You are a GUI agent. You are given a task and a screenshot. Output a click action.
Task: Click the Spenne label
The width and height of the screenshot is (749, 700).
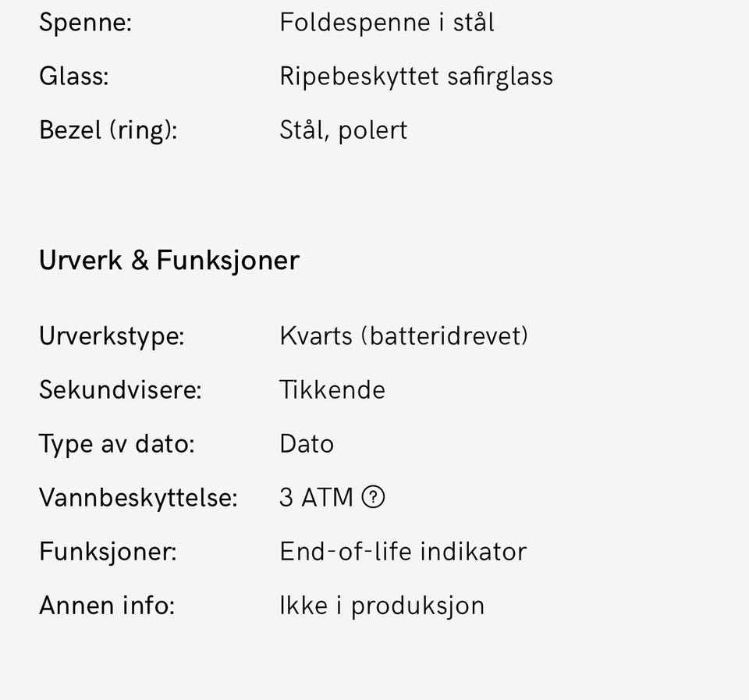click(x=85, y=23)
